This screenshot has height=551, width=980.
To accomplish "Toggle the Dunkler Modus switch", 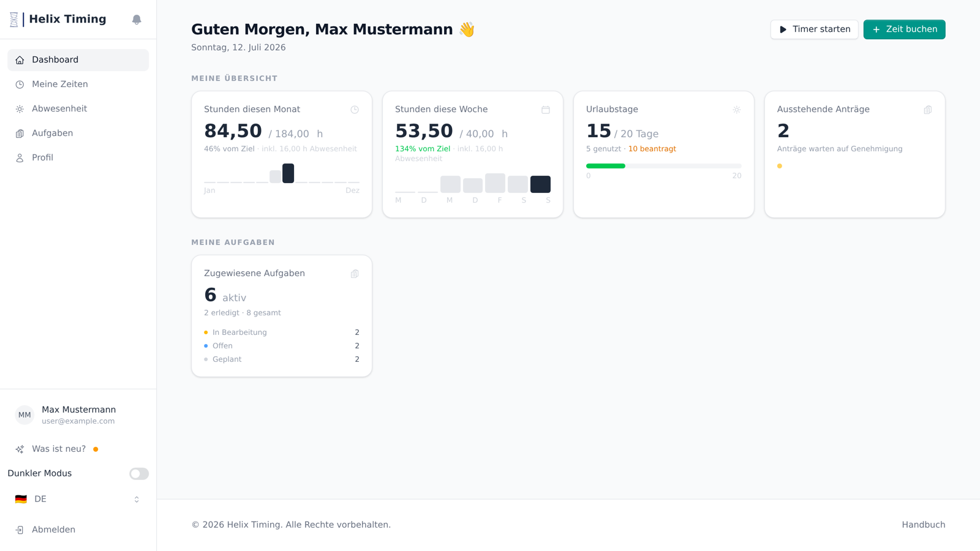I will coord(139,474).
